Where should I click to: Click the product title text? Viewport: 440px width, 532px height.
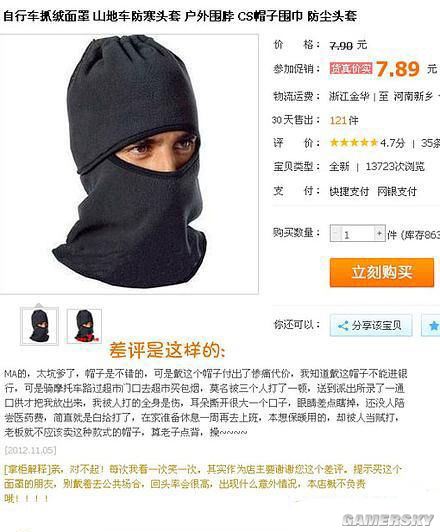click(x=179, y=16)
